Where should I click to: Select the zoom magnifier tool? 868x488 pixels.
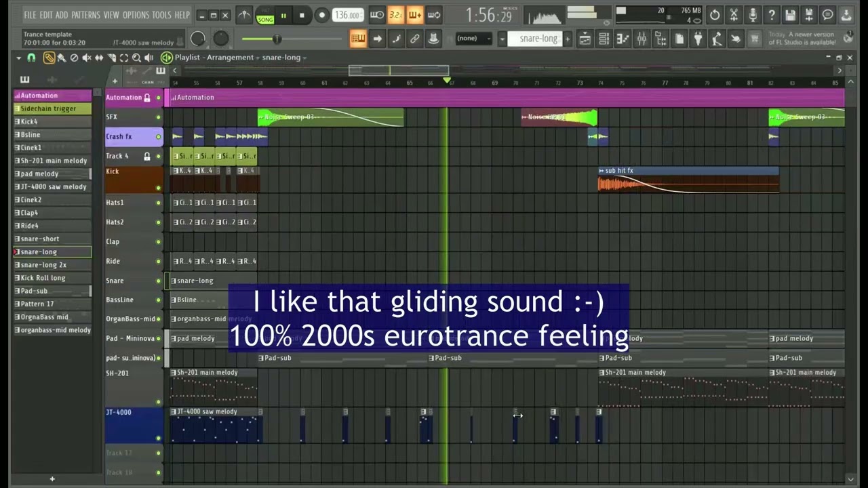click(x=136, y=58)
